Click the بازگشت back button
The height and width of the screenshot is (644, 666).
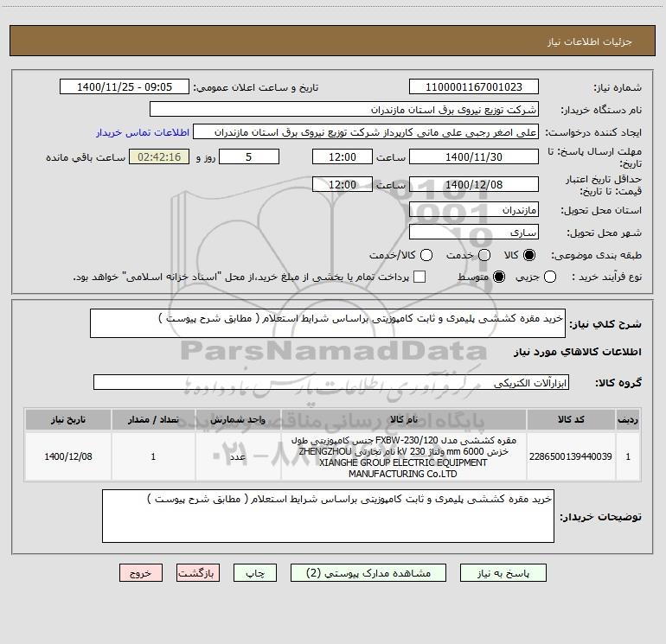(198, 573)
